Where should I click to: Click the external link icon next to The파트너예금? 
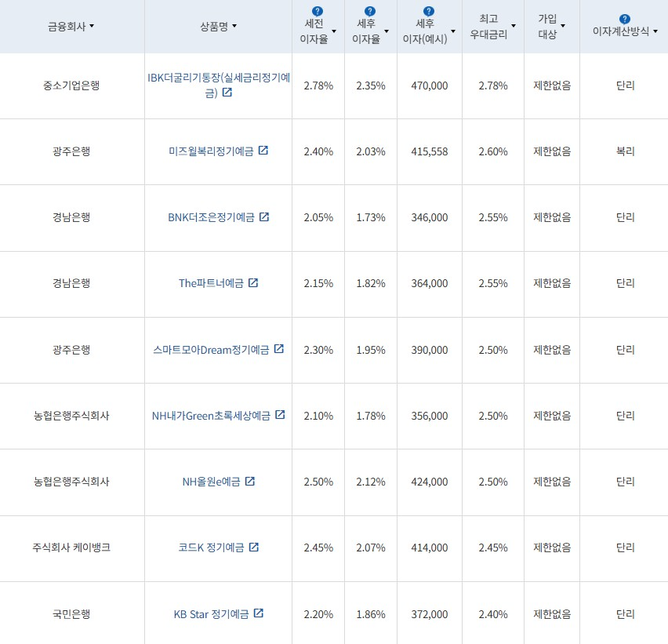tap(252, 284)
